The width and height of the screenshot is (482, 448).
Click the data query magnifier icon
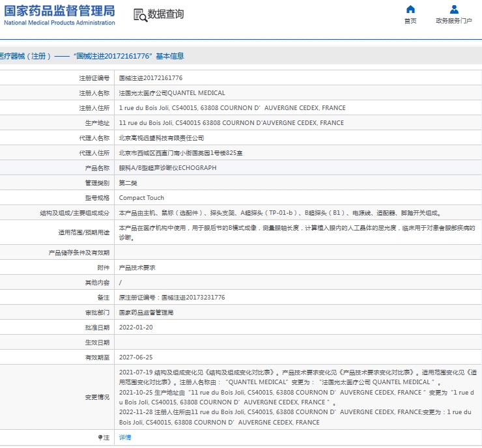tap(140, 15)
